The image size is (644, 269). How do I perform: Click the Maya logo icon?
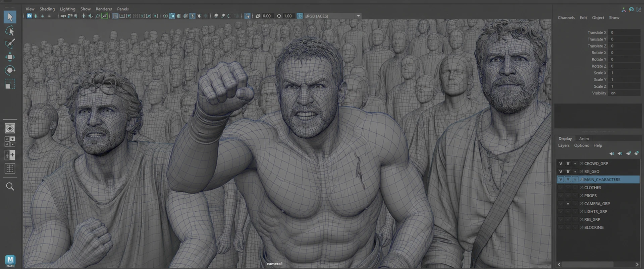point(10,260)
